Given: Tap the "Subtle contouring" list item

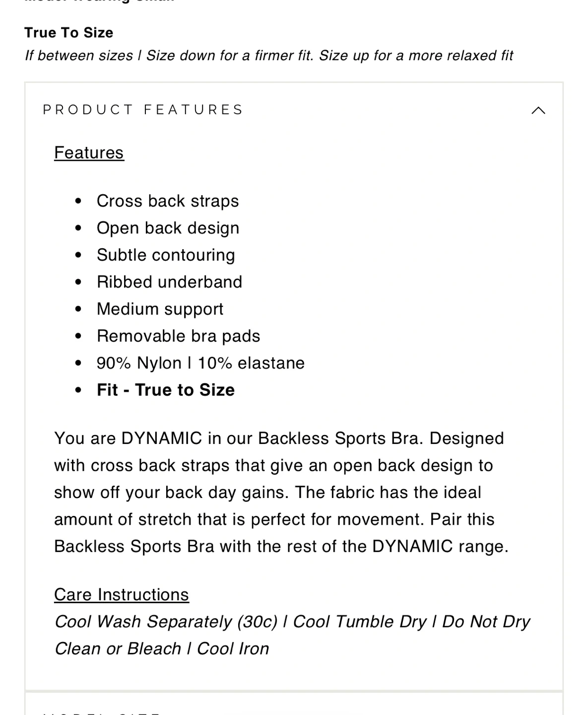Looking at the screenshot, I should tap(166, 255).
